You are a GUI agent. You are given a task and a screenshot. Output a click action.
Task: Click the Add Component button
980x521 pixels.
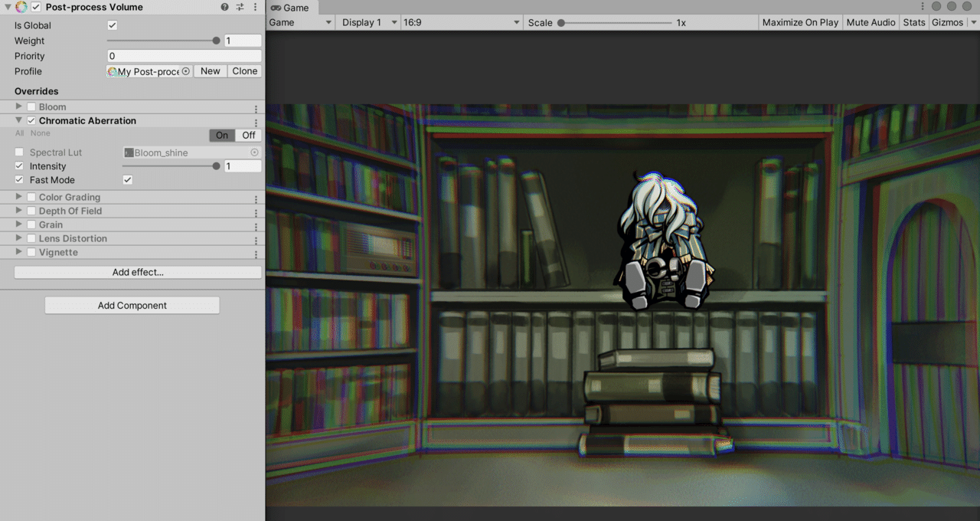pyautogui.click(x=132, y=305)
